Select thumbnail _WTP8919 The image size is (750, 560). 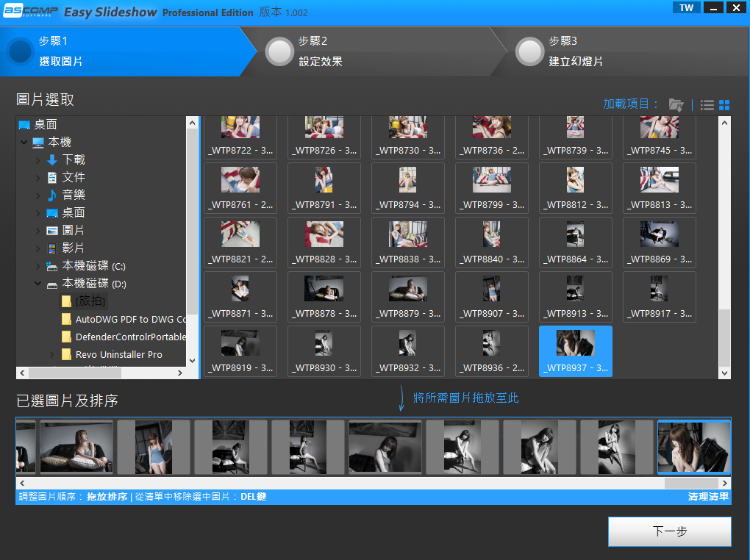pos(240,351)
